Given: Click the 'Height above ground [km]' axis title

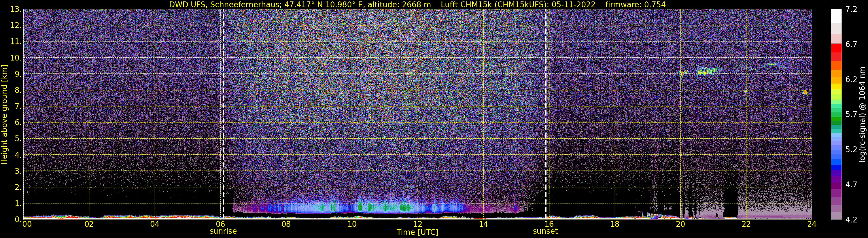Looking at the screenshot, I should 4,114.
